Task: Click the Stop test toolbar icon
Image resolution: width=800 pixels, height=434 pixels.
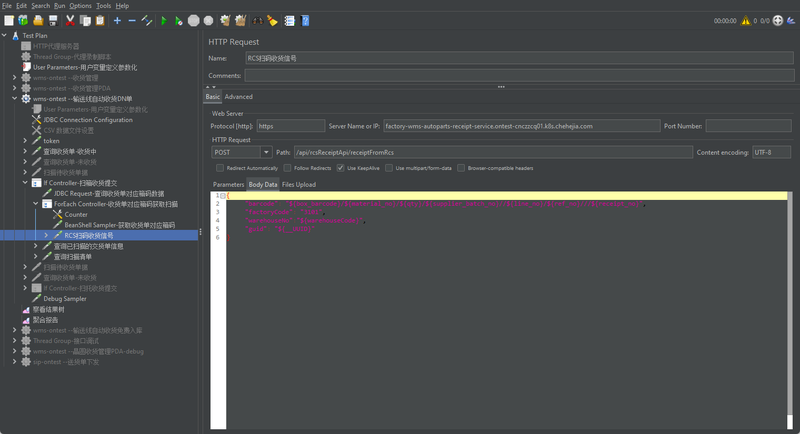Action: tap(193, 20)
